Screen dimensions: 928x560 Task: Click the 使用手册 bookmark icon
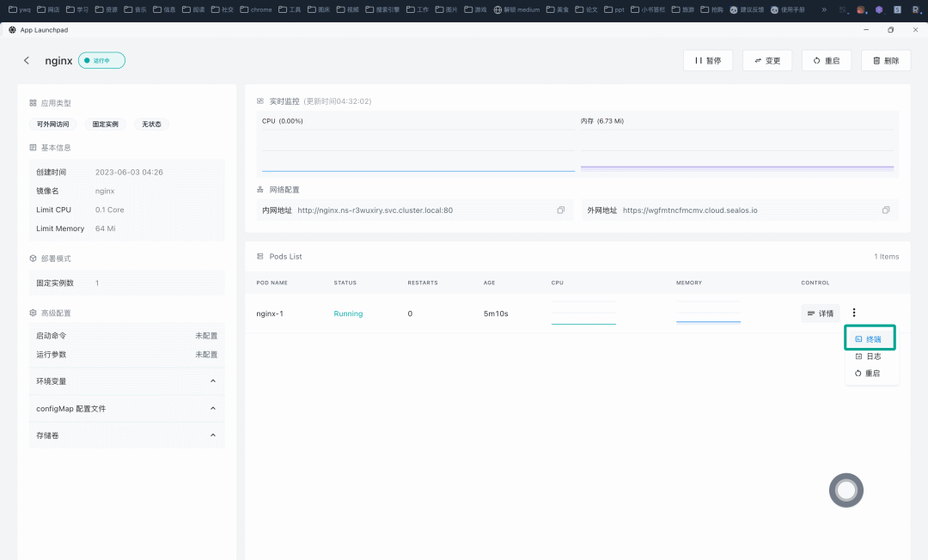point(774,9)
